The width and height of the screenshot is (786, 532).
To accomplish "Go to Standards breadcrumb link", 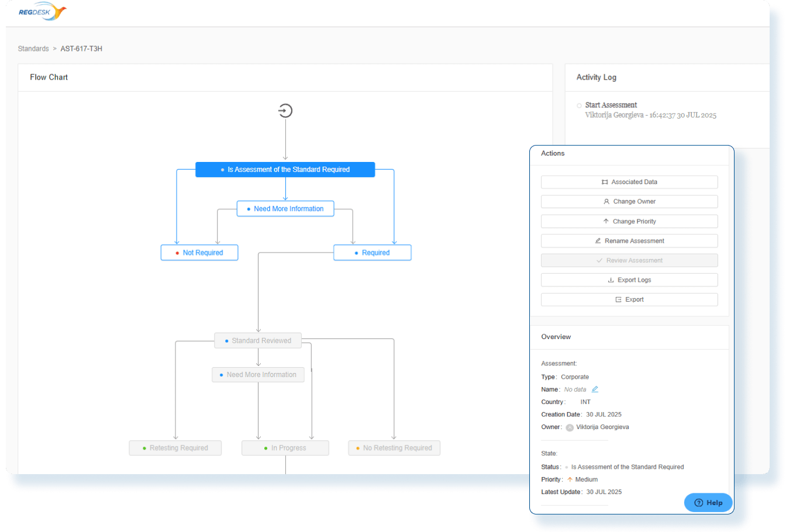I will pyautogui.click(x=33, y=49).
